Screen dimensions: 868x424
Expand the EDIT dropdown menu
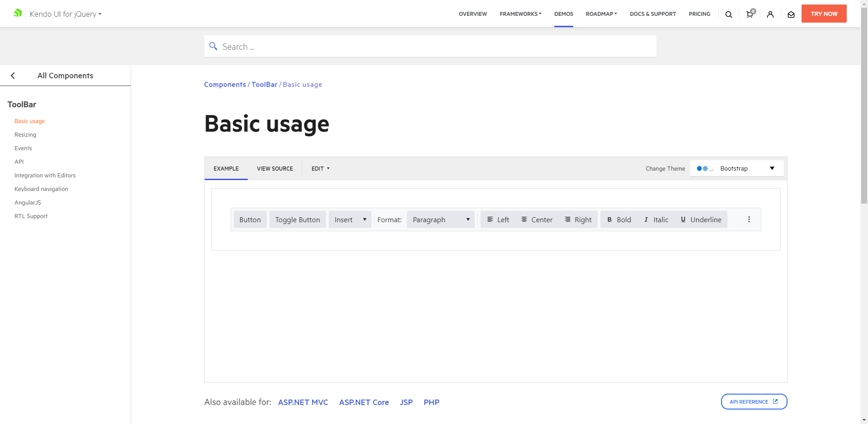(x=321, y=168)
